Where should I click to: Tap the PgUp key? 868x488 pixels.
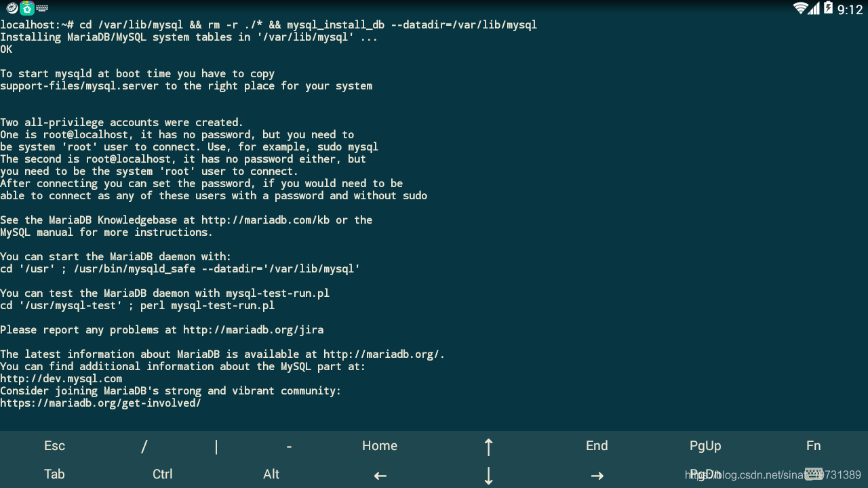click(705, 446)
